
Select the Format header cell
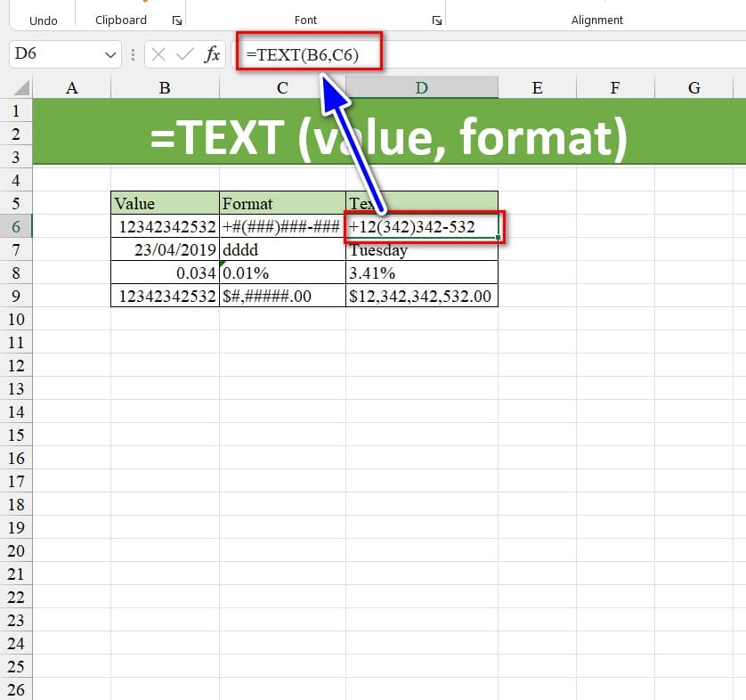pyautogui.click(x=281, y=203)
